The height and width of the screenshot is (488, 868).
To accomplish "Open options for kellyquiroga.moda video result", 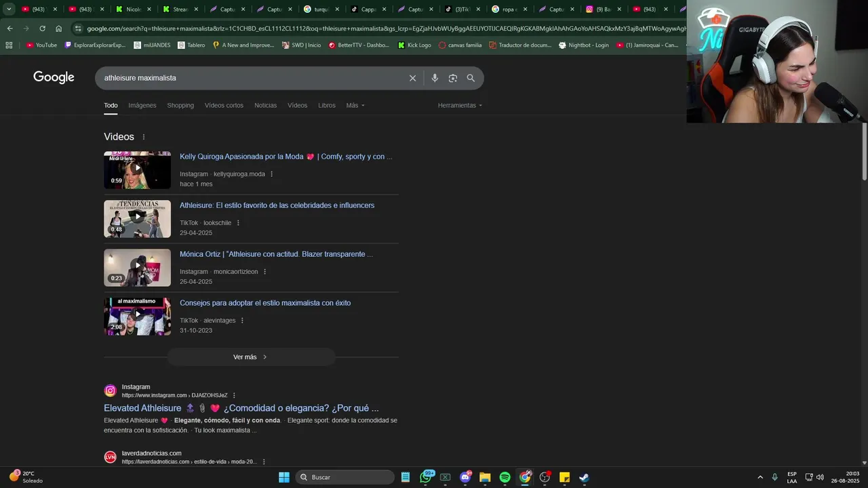I will 272,174.
